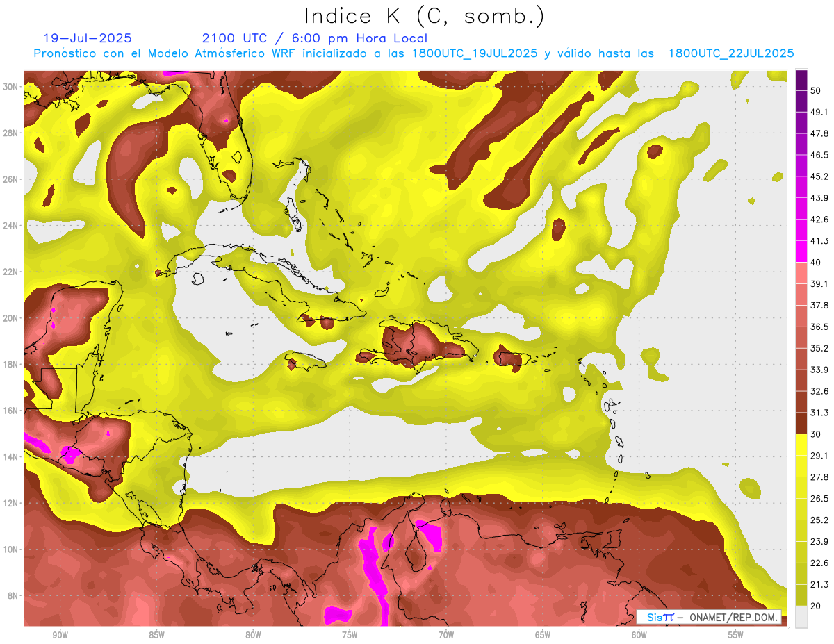Click the colorbar value 39.1

[819, 283]
